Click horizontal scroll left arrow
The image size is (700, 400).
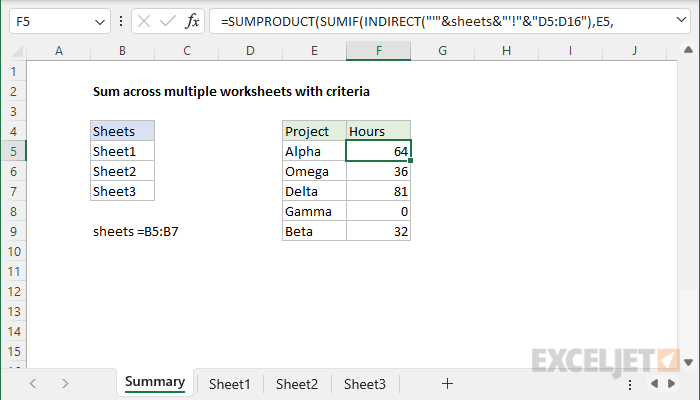(x=654, y=383)
